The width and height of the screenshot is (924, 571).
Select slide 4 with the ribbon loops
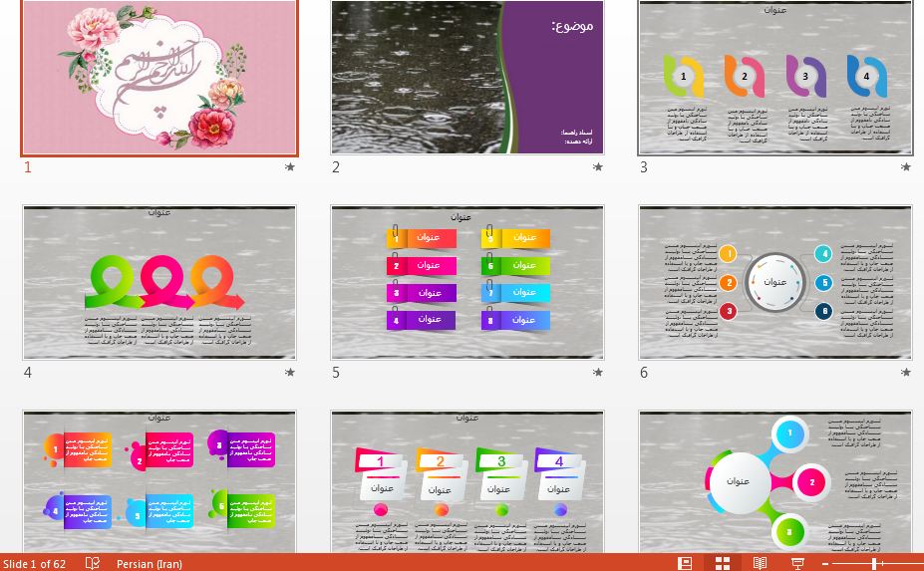[159, 282]
